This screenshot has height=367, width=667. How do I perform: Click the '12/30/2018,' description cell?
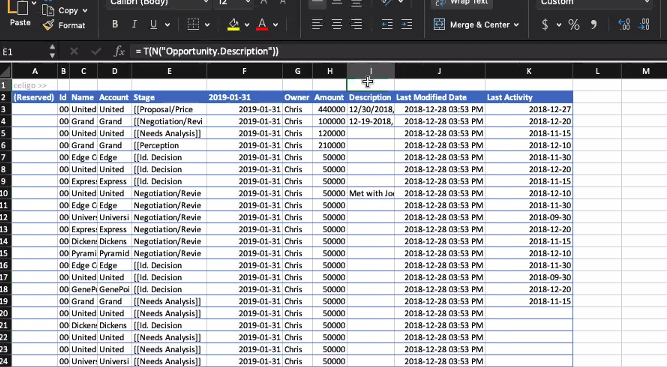pos(371,109)
